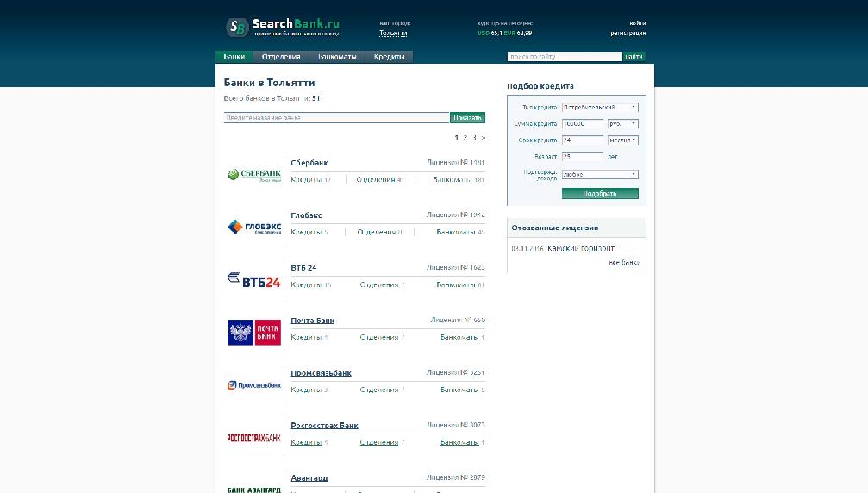This screenshot has height=493, width=868.
Task: Open the Росгосстрах Банк title link
Action: click(324, 426)
